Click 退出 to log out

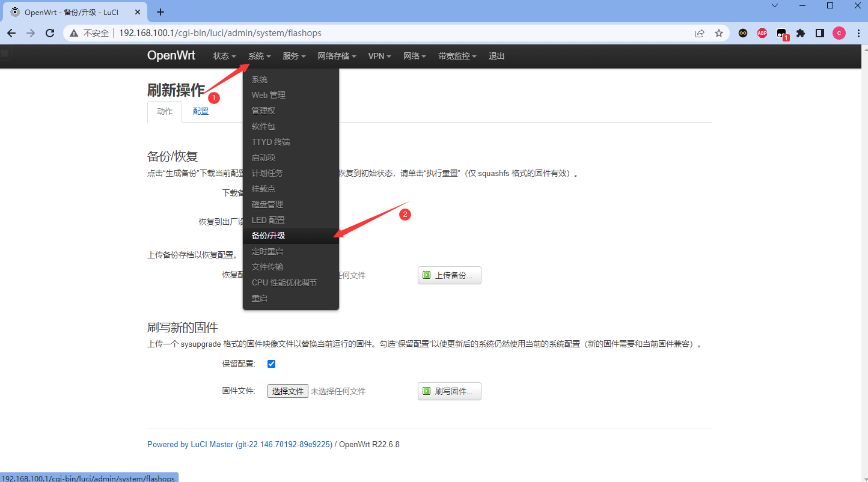click(497, 56)
